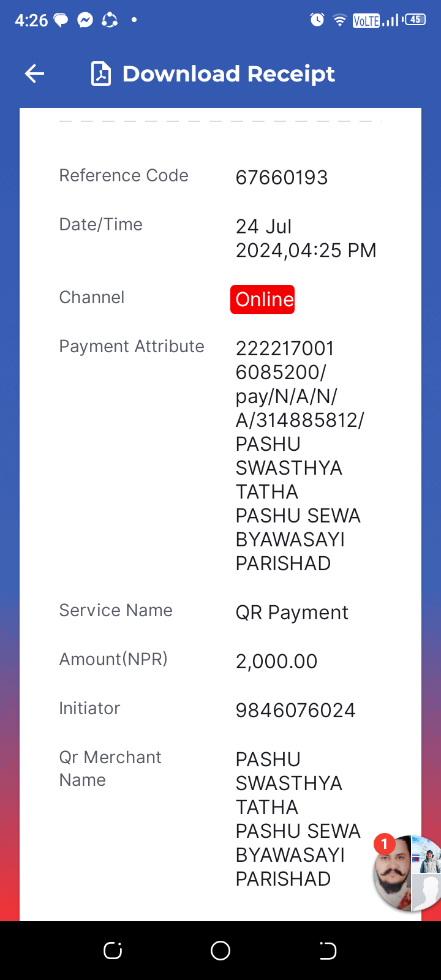Viewport: 441px width, 980px height.
Task: Tap the initiator number 9846076024
Action: (x=295, y=710)
